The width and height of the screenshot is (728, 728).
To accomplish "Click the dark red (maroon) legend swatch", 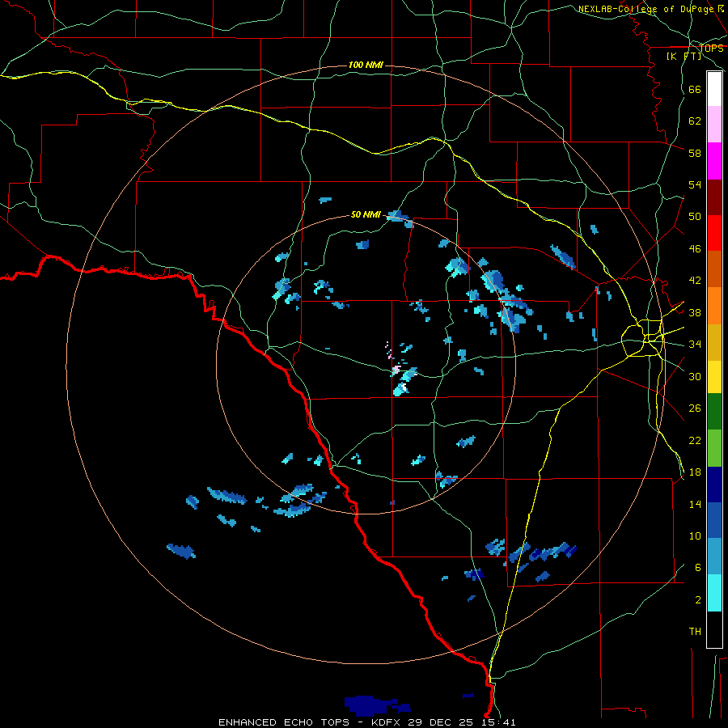I will click(714, 197).
